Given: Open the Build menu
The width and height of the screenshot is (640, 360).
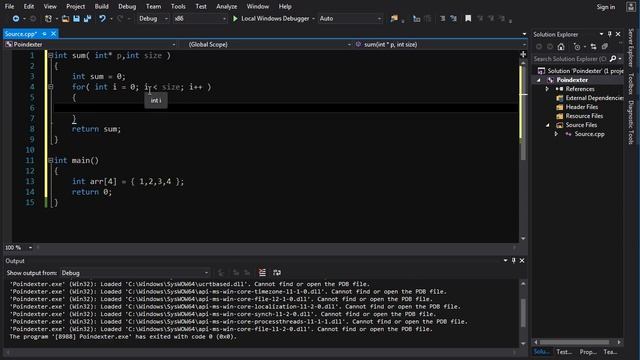Looking at the screenshot, I should 102,7.
